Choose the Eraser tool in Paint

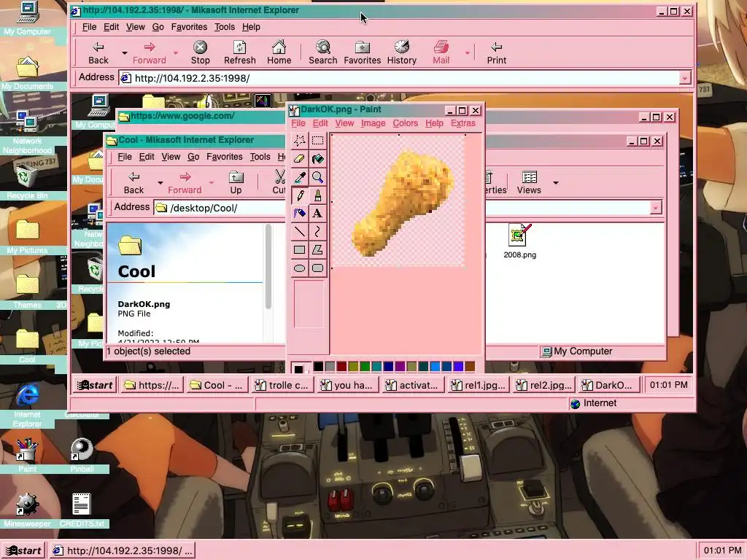pyautogui.click(x=300, y=158)
